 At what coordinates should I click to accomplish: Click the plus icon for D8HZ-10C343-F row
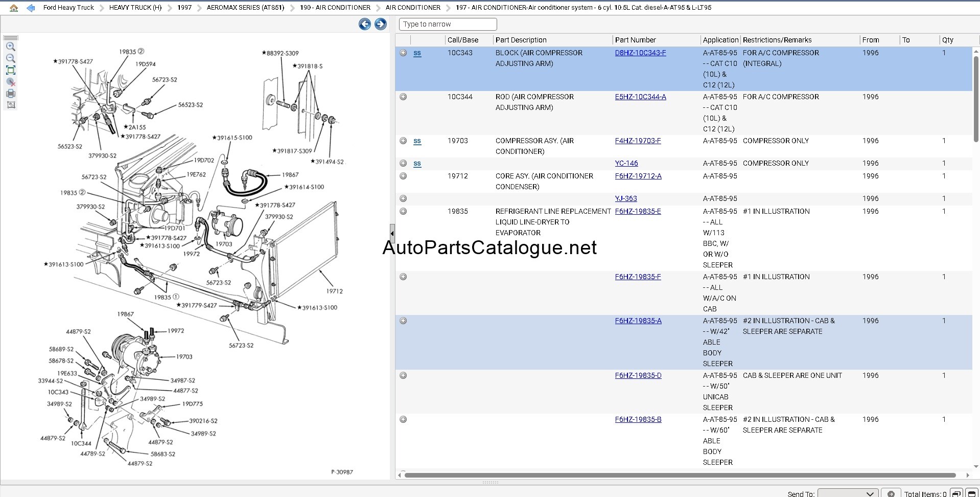(403, 53)
